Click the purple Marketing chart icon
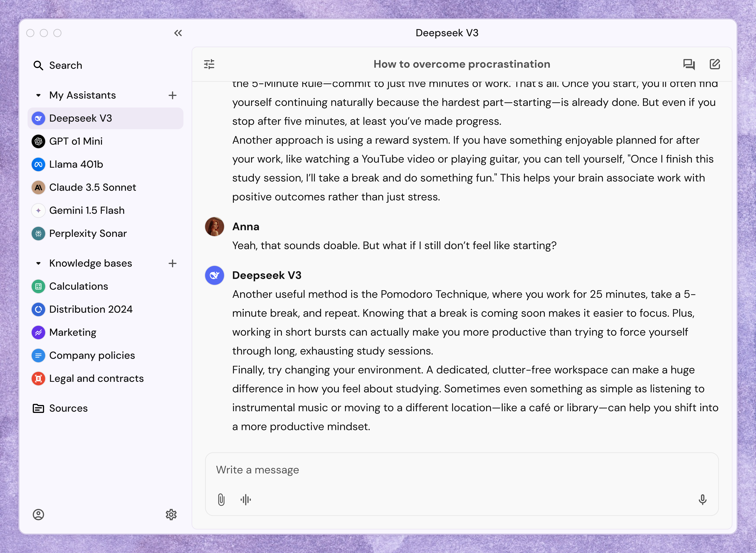The width and height of the screenshot is (756, 553). click(x=38, y=332)
